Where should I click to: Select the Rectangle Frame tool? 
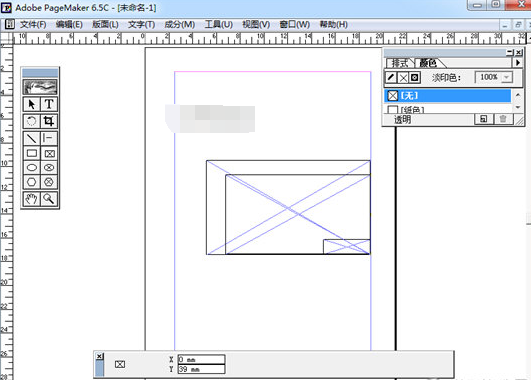(x=49, y=153)
